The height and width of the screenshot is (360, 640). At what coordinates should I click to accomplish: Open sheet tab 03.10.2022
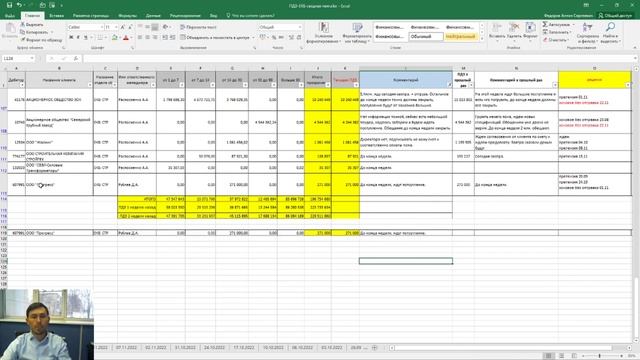332,348
